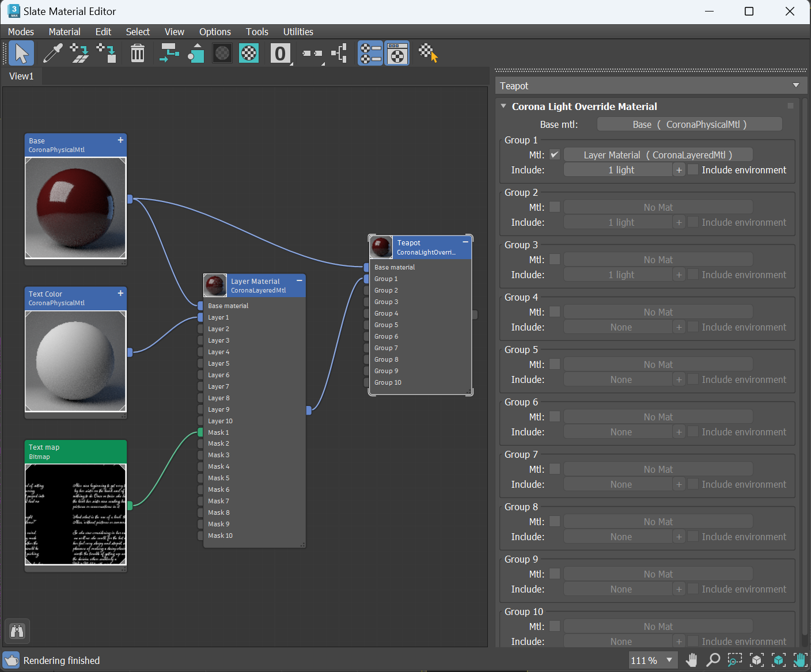The width and height of the screenshot is (811, 672).
Task: Expand the Text Color node plus
Action: point(120,293)
